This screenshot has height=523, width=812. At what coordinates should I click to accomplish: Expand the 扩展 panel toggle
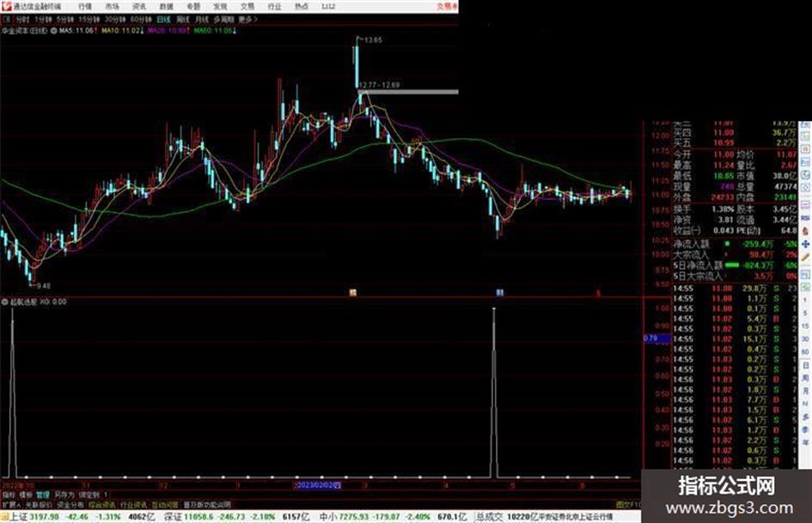click(11, 504)
